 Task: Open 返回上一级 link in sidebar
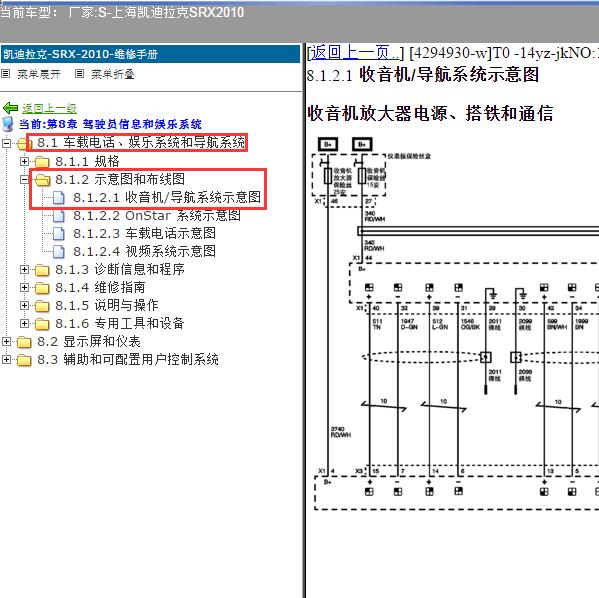tap(49, 108)
